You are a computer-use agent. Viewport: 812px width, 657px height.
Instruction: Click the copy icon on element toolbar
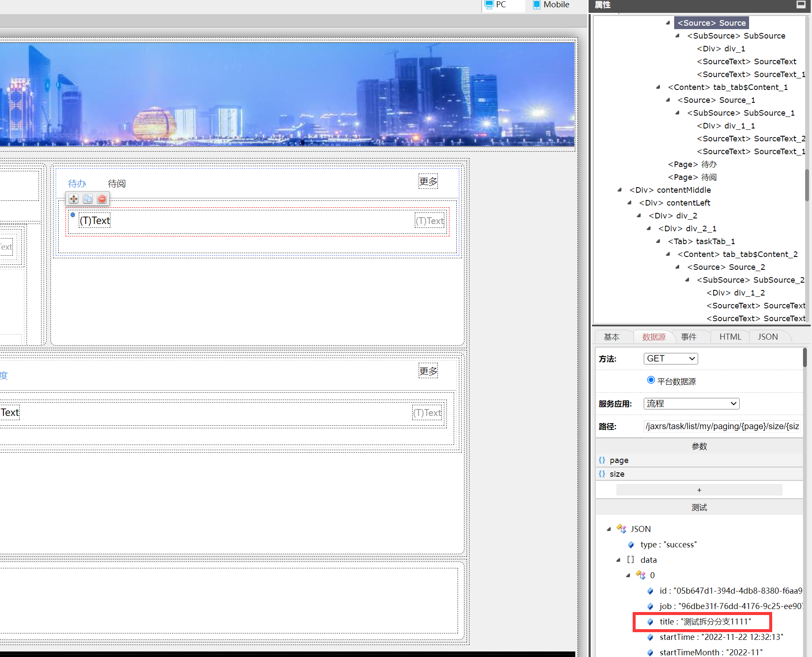tap(88, 199)
